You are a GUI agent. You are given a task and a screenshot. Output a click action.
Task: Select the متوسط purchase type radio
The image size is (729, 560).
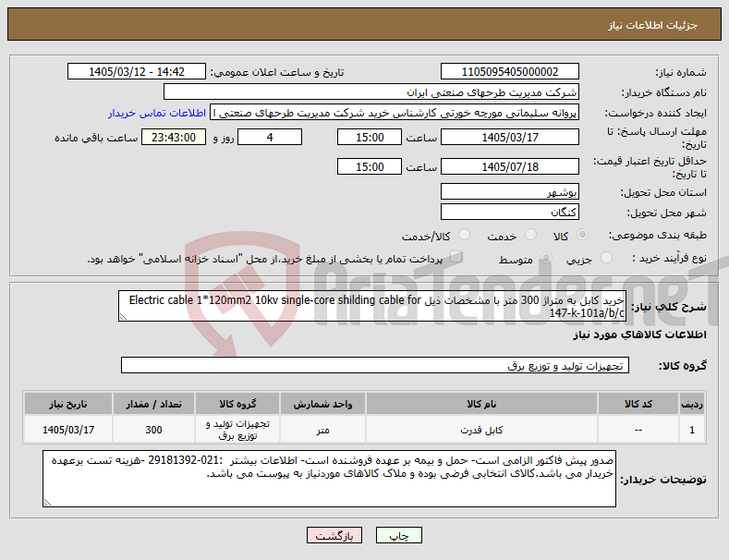546,258
